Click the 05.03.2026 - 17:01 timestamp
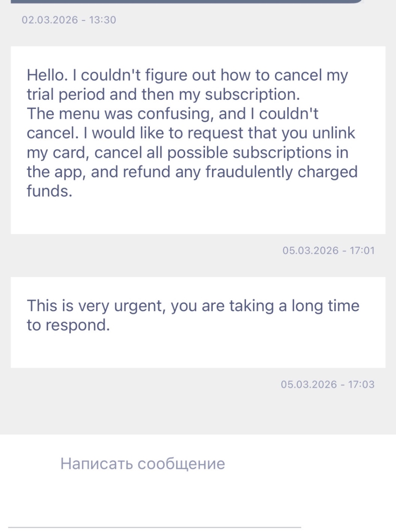396x532 pixels. pos(328,250)
